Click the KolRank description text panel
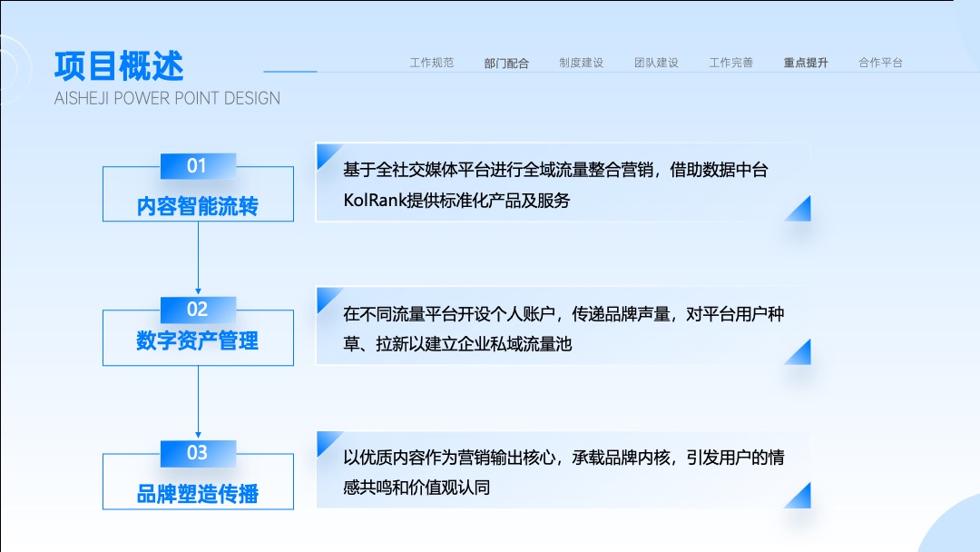 pyautogui.click(x=563, y=182)
